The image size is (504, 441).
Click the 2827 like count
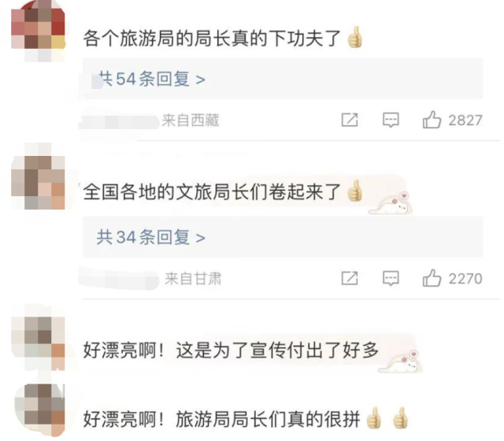pyautogui.click(x=465, y=120)
